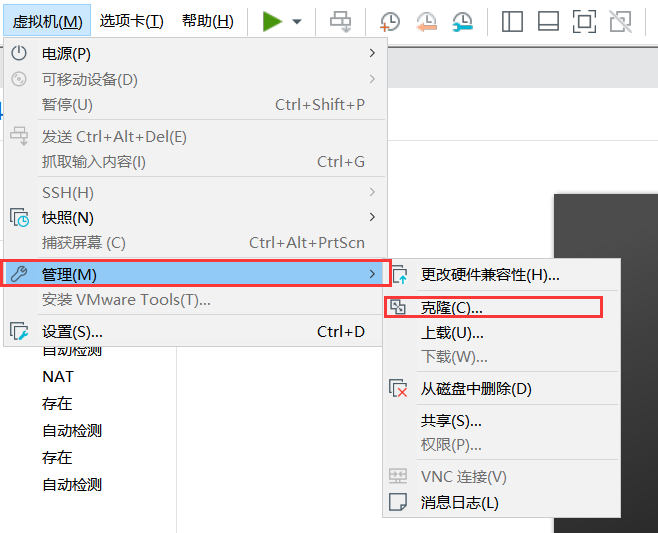Select 权限(P)... in submenu
This screenshot has height=533, width=658.
pos(502,444)
